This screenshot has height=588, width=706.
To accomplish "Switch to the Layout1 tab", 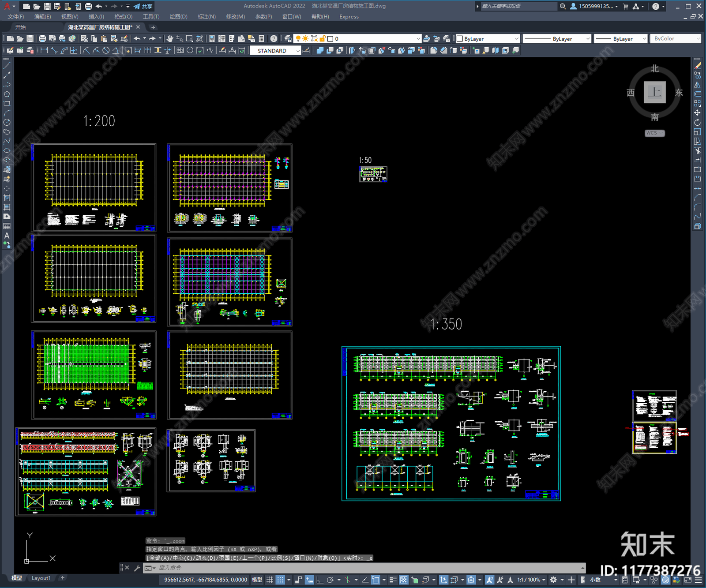I will point(41,578).
